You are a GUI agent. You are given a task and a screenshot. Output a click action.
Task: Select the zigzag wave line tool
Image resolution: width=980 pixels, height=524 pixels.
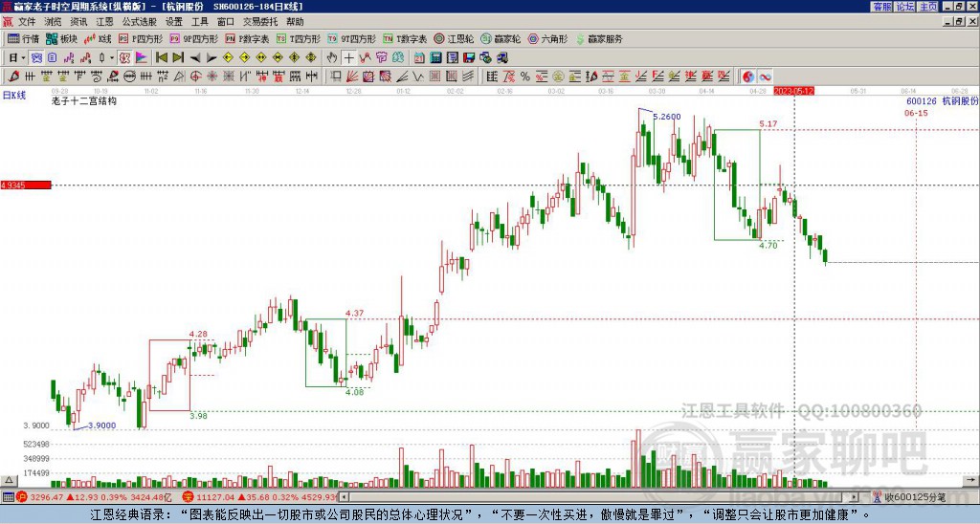[419, 76]
